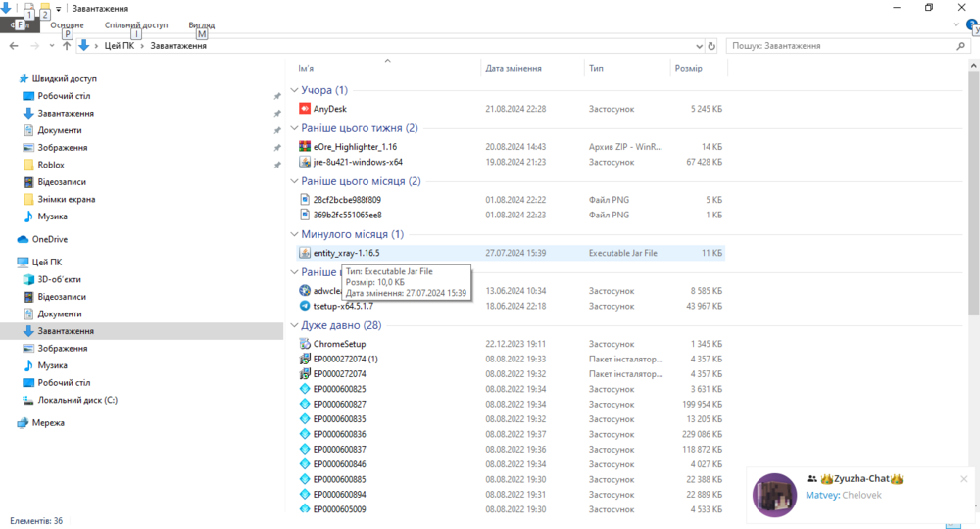Select the EP0000600836 application icon

(x=305, y=434)
